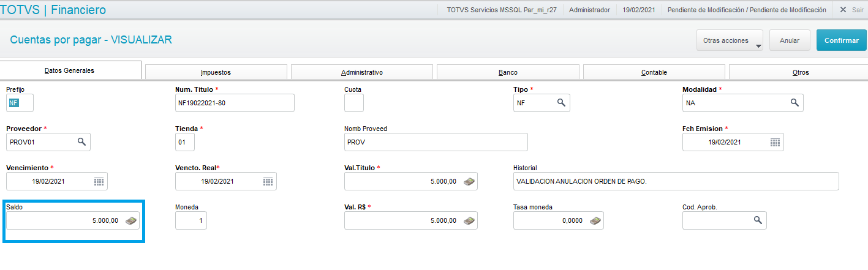Switch to the Otros tab

(799, 72)
